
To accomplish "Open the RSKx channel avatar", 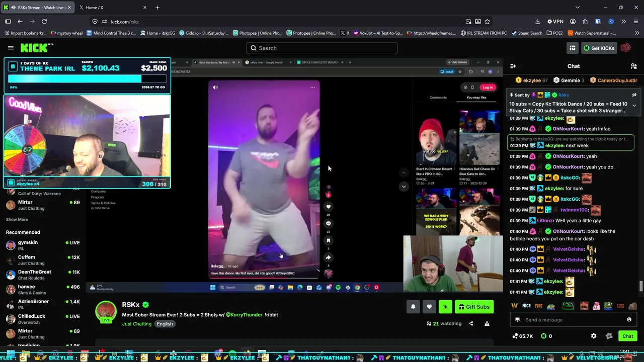I will point(106,311).
